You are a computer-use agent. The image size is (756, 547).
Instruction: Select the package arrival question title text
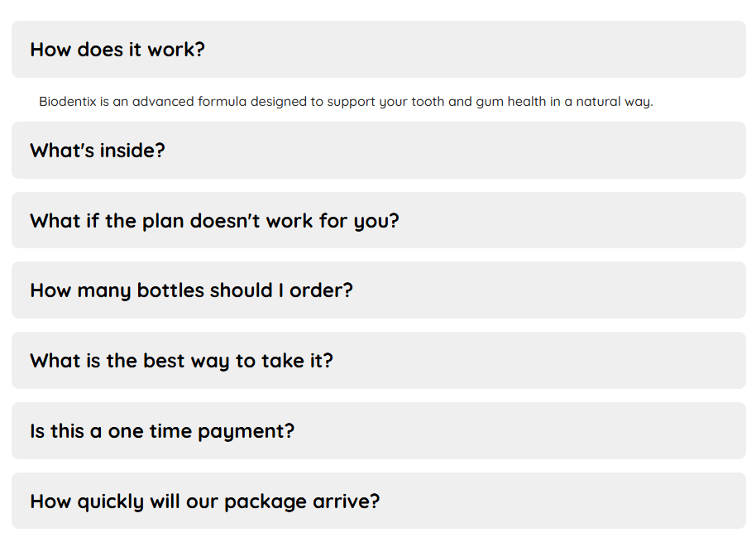coord(205,501)
